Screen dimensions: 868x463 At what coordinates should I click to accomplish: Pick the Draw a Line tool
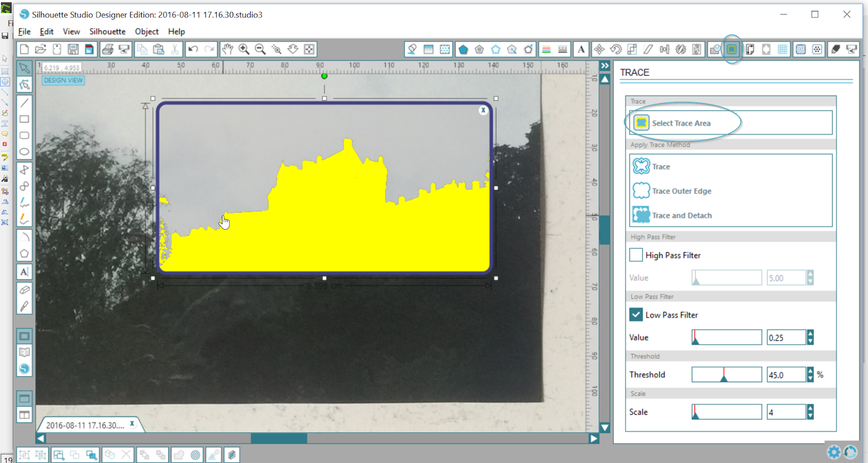[24, 103]
